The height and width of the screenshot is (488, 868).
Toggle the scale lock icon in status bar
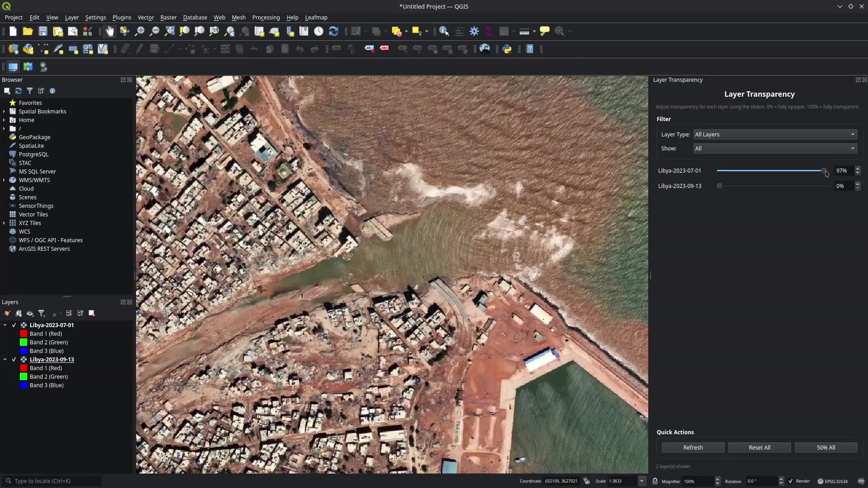pyautogui.click(x=655, y=481)
